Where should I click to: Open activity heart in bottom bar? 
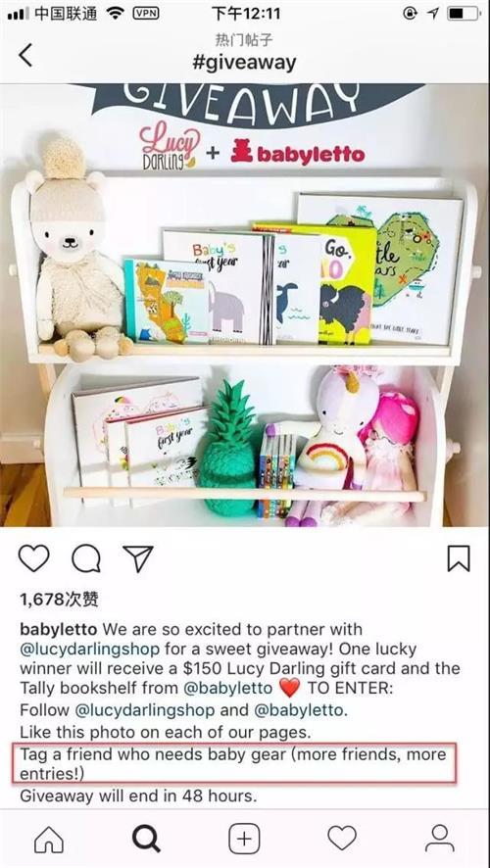tap(342, 839)
